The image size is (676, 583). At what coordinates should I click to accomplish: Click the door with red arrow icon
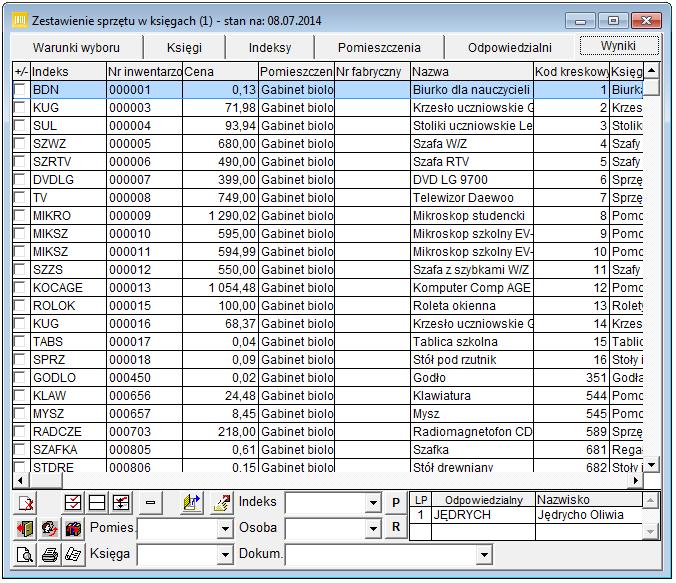pos(25,528)
